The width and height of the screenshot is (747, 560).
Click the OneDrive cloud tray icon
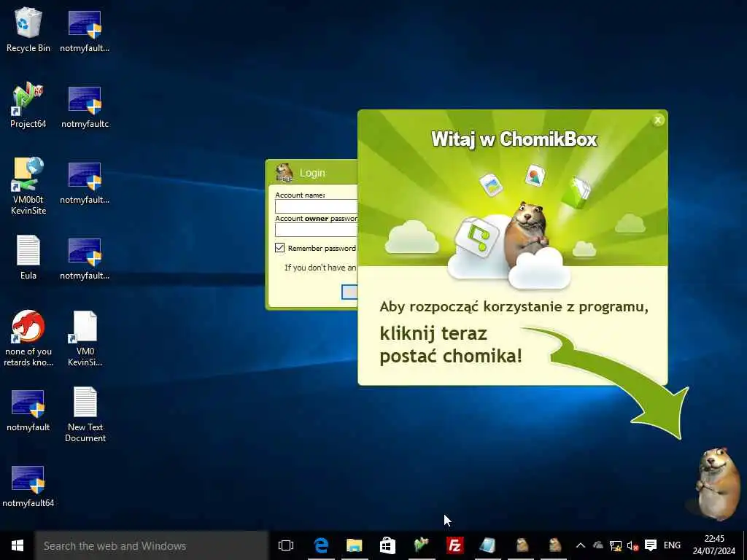tap(598, 545)
